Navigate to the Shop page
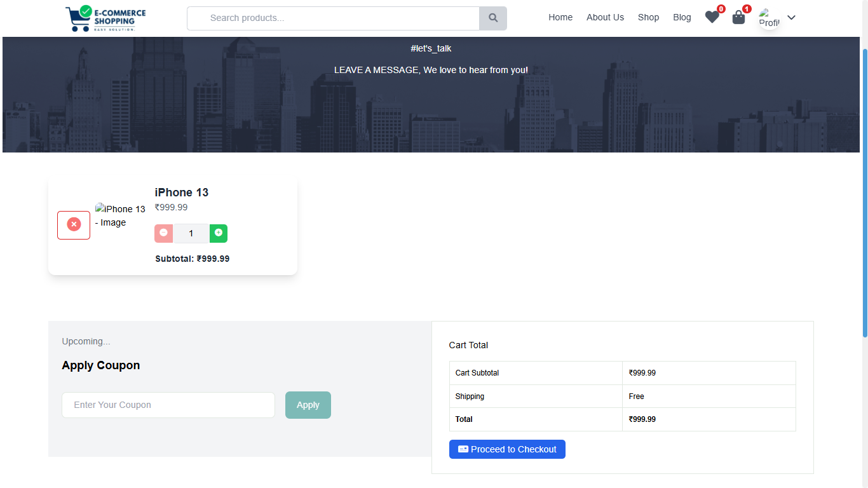The height and width of the screenshot is (488, 868). coord(648,17)
